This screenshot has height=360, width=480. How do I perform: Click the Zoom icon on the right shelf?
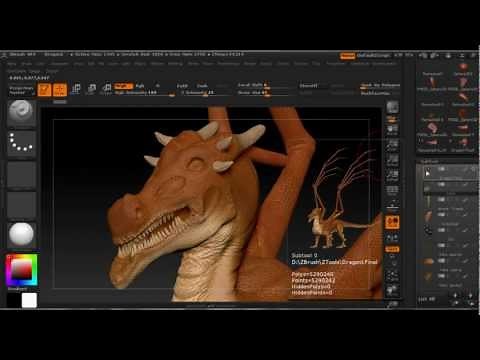point(392,145)
